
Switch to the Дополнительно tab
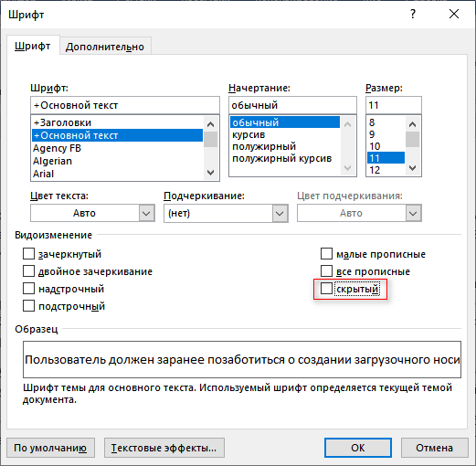105,47
